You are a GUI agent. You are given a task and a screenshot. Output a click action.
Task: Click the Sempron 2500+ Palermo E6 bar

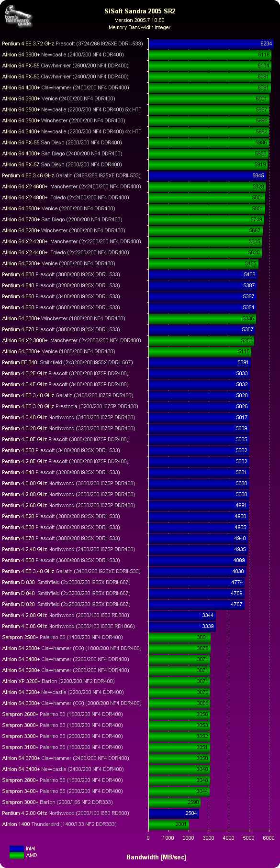179,637
